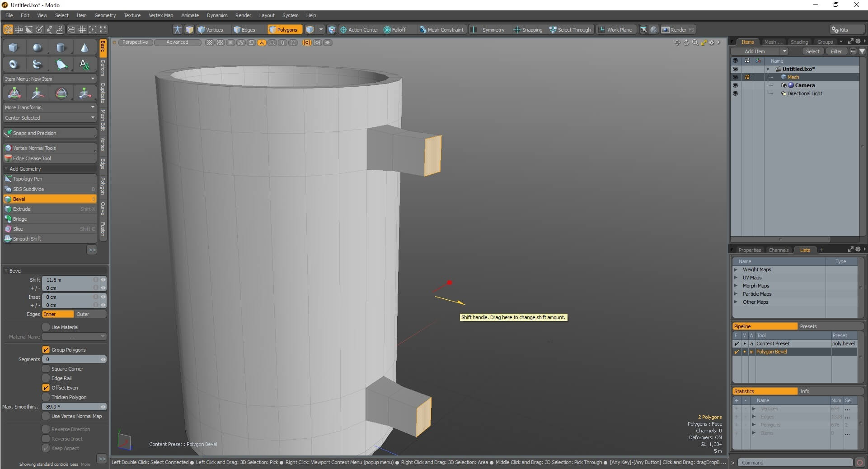Hide the Directional Light item
868x469 pixels.
736,93
